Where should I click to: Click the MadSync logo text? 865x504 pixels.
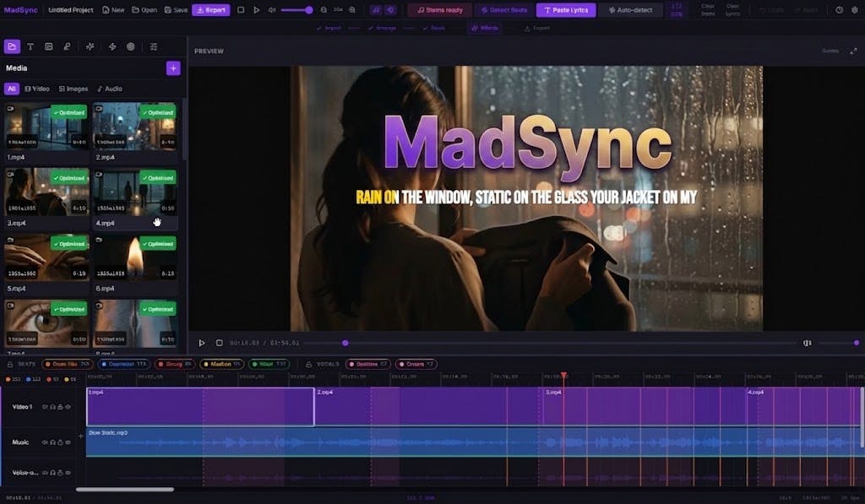click(21, 10)
